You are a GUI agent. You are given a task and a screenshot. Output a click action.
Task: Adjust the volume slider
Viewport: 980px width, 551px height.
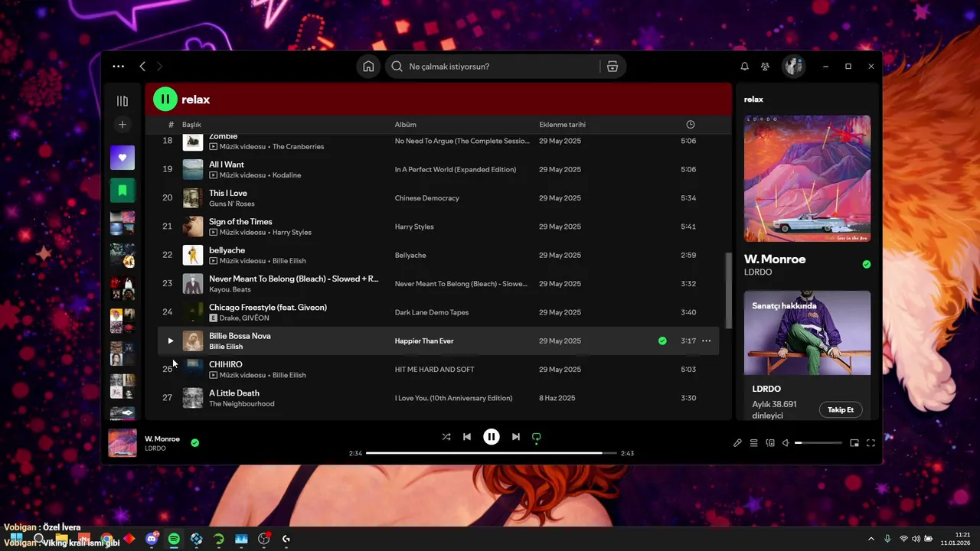818,443
